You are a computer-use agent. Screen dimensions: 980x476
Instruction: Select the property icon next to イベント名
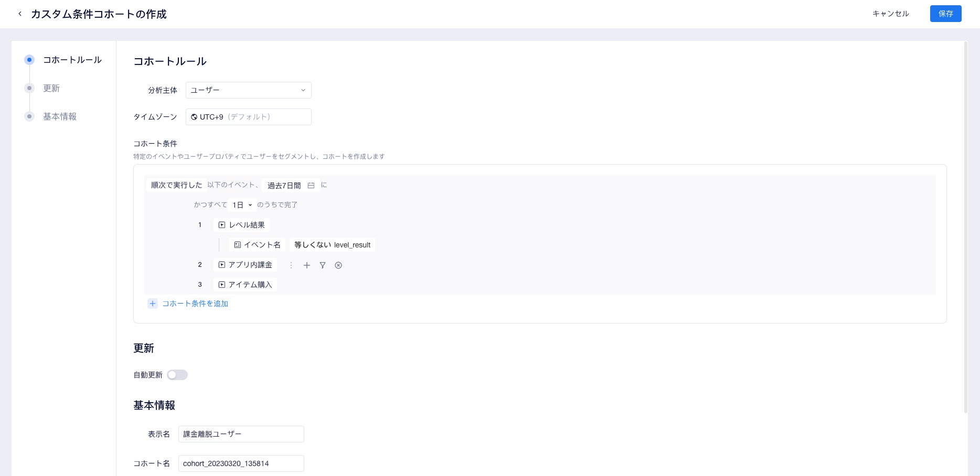point(237,244)
